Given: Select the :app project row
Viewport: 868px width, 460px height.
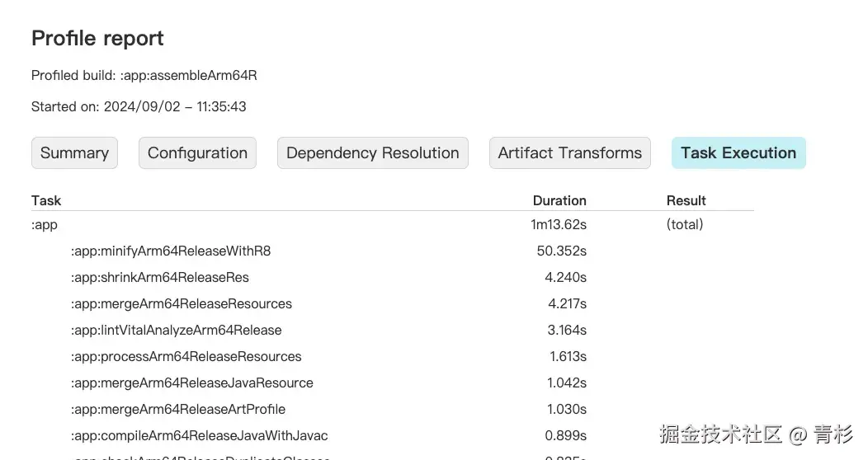Looking at the screenshot, I should [x=45, y=224].
